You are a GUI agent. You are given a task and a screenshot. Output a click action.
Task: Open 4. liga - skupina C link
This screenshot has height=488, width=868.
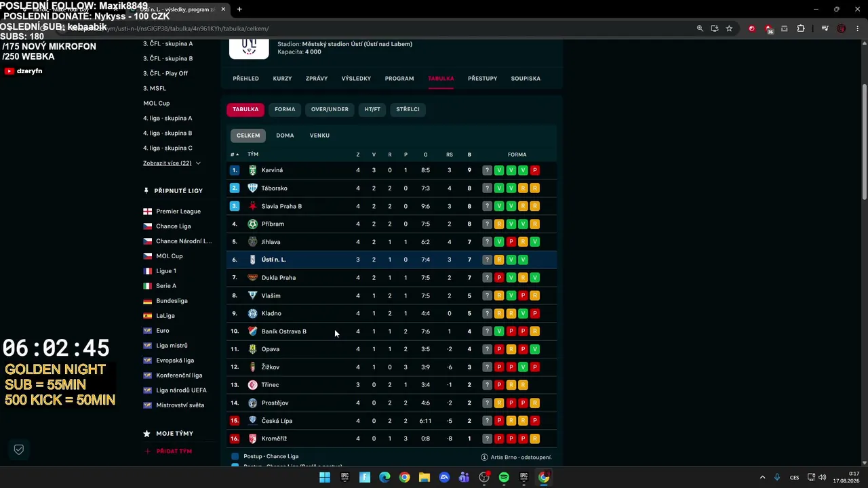pyautogui.click(x=167, y=148)
